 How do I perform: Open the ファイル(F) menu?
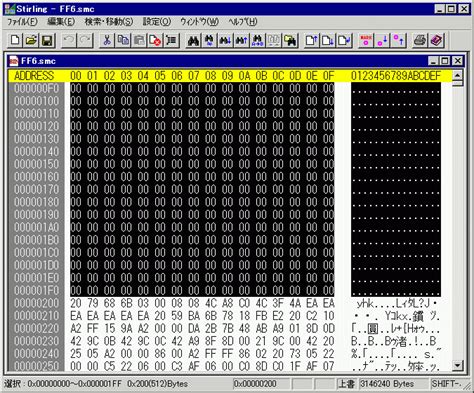click(22, 22)
